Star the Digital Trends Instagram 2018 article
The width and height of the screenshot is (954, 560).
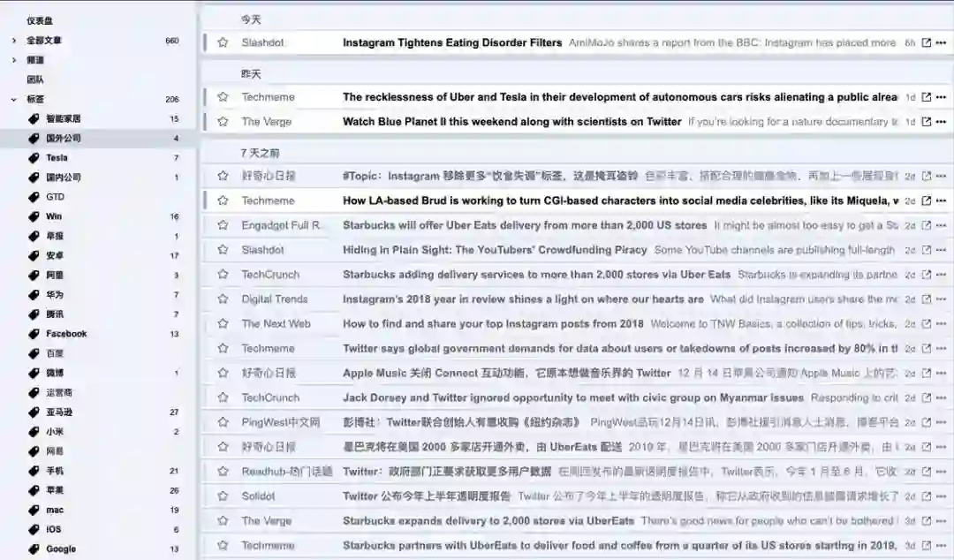[223, 299]
